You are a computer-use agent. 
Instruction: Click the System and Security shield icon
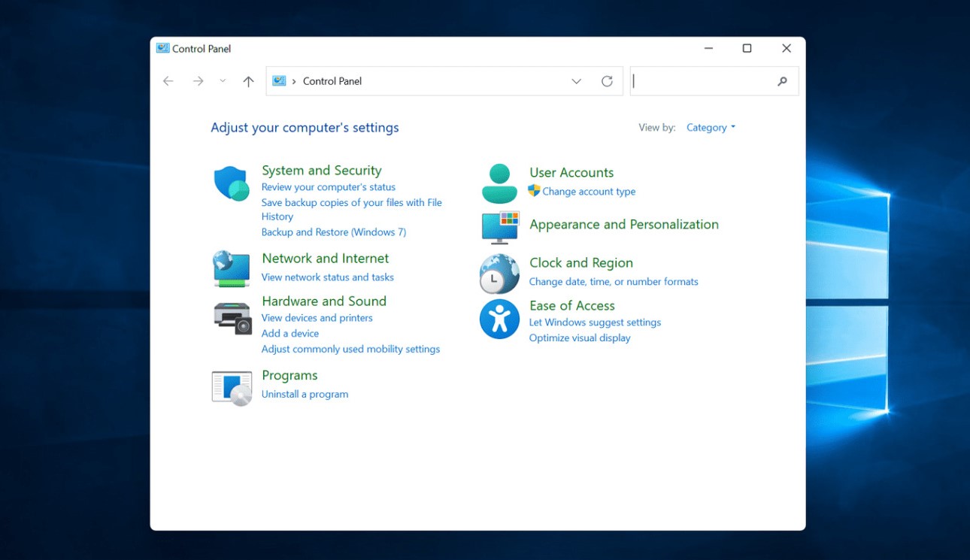click(232, 183)
